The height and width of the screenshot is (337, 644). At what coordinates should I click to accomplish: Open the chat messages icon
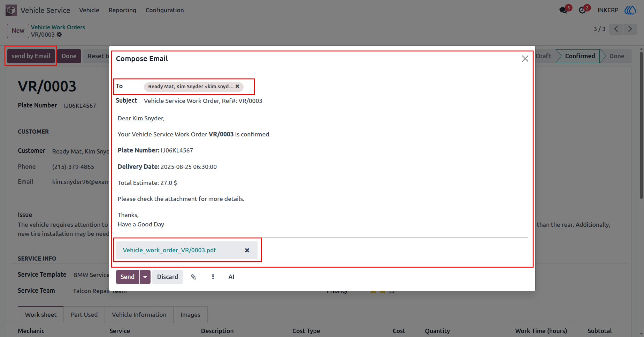pyautogui.click(x=563, y=10)
